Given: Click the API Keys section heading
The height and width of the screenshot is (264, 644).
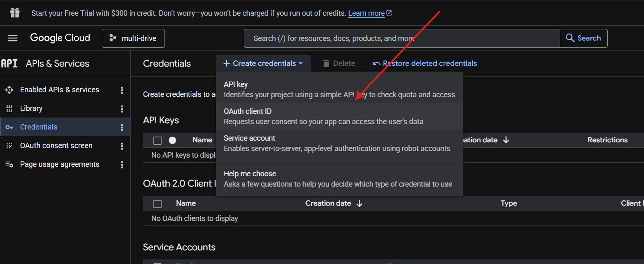Looking at the screenshot, I should click(x=161, y=120).
